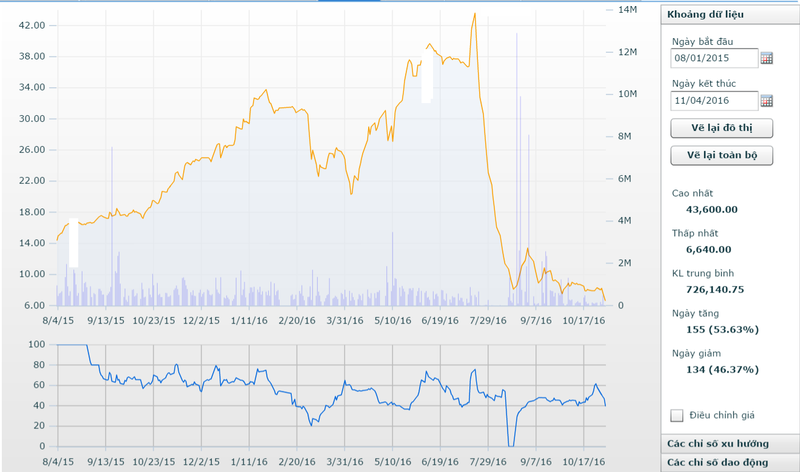
Task: Select the KL trung bình value 726,140.75
Action: [x=714, y=289]
